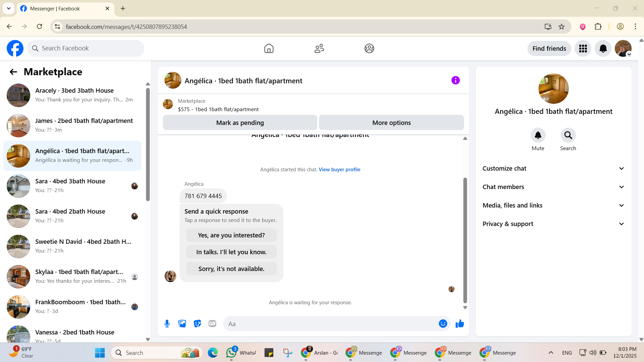Open the Snipping Tool from taskbar
The image size is (644, 362).
coord(287,353)
